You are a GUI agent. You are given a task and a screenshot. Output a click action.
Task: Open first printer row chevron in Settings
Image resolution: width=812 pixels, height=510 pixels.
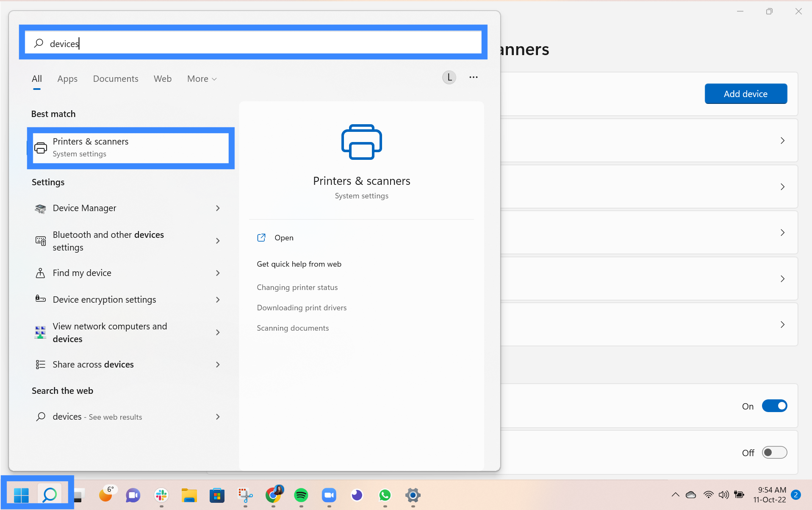[782, 141]
